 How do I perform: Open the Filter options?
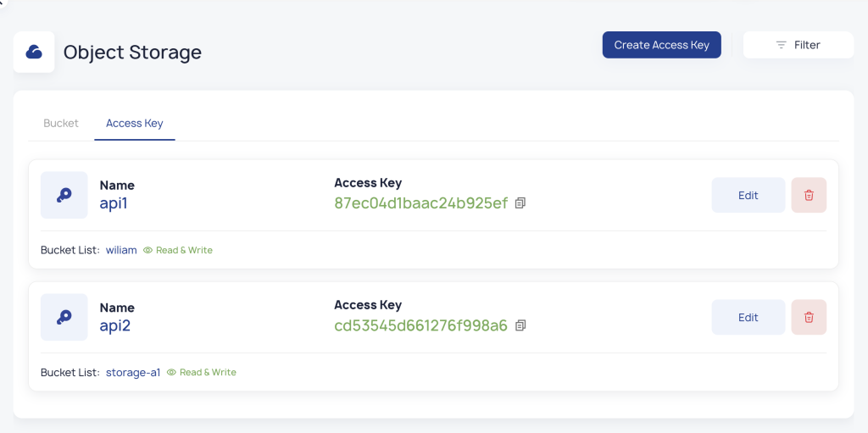798,45
